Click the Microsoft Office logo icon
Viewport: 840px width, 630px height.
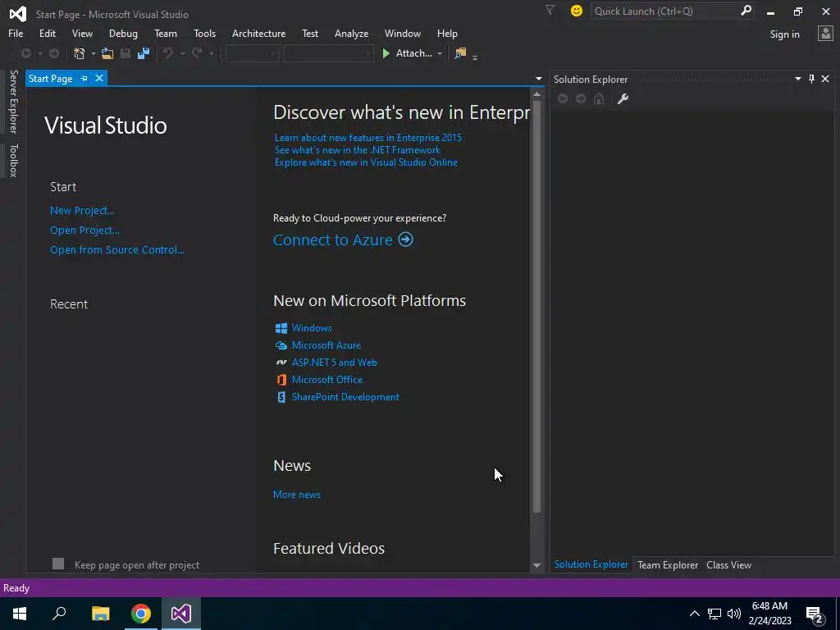point(281,380)
